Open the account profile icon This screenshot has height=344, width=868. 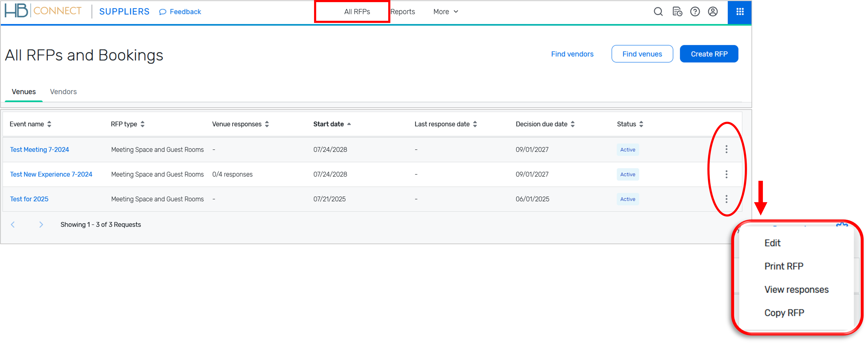pos(713,11)
